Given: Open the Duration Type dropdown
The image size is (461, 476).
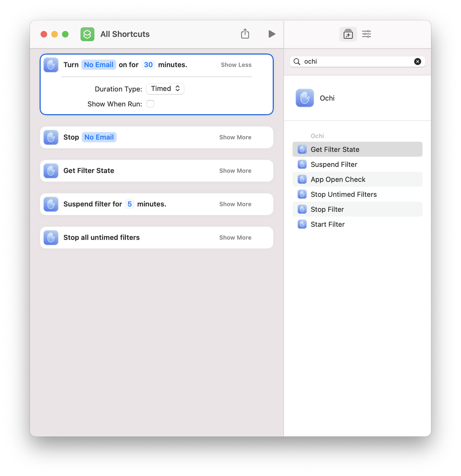Looking at the screenshot, I should [165, 89].
